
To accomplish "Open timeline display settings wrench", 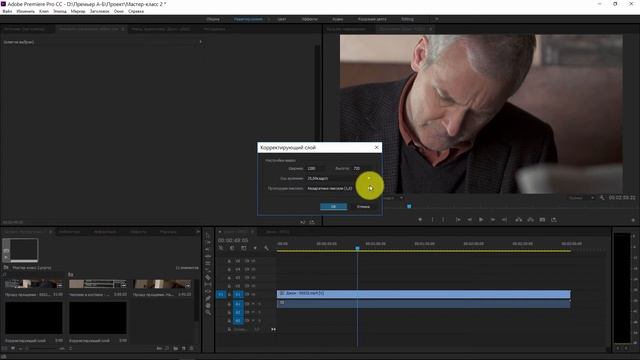I will coord(267,248).
